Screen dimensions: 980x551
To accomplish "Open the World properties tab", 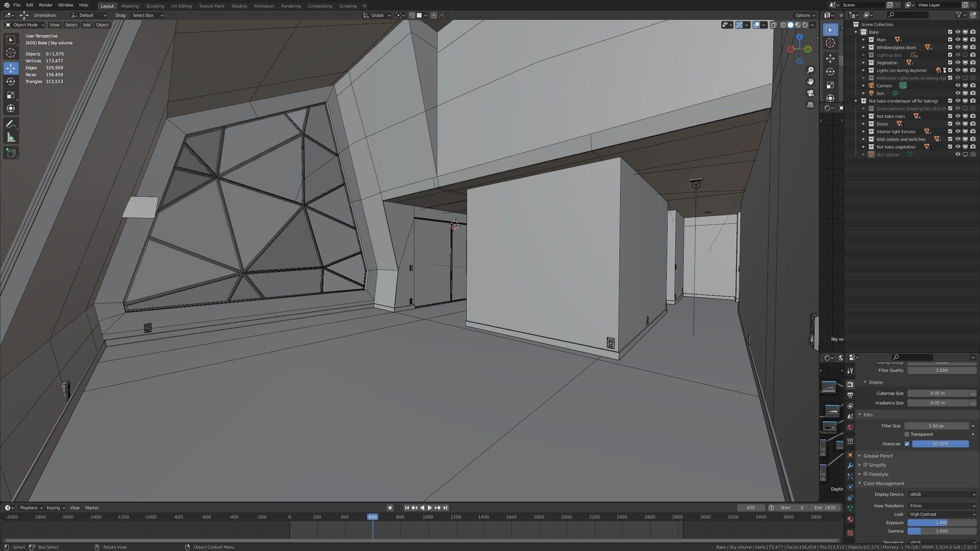I will pyautogui.click(x=850, y=427).
